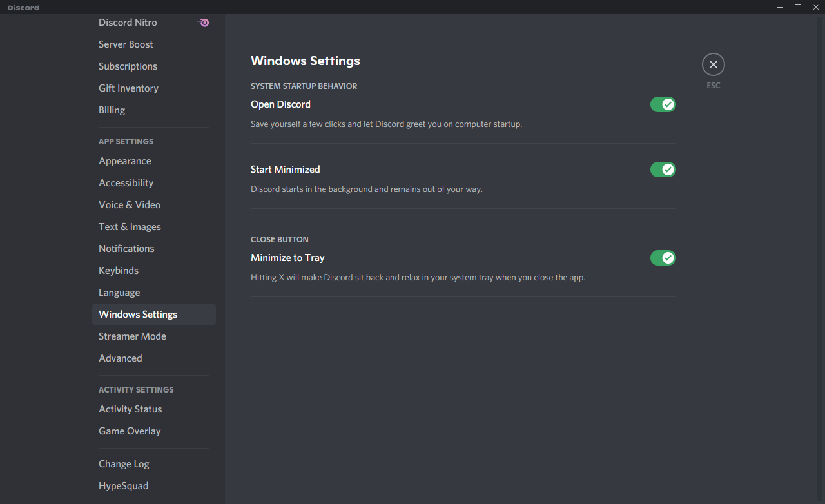825x504 pixels.
Task: Click the Close Button section header
Action: click(x=280, y=240)
